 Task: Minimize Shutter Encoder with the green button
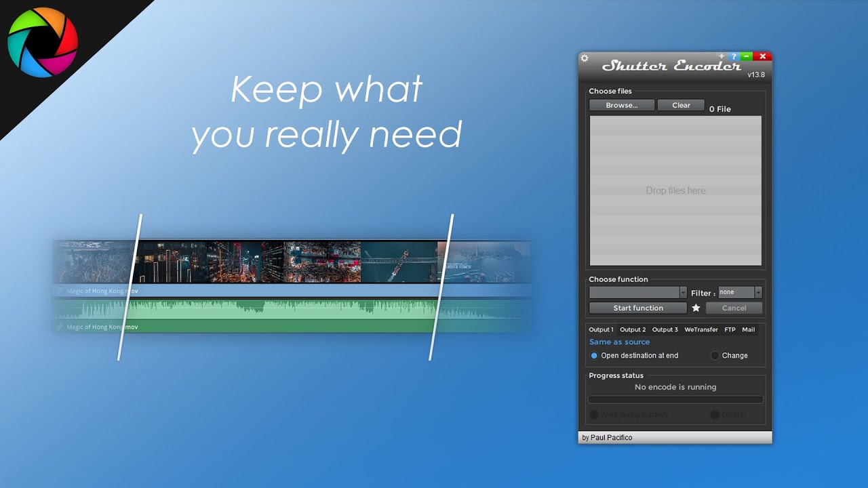pos(747,56)
